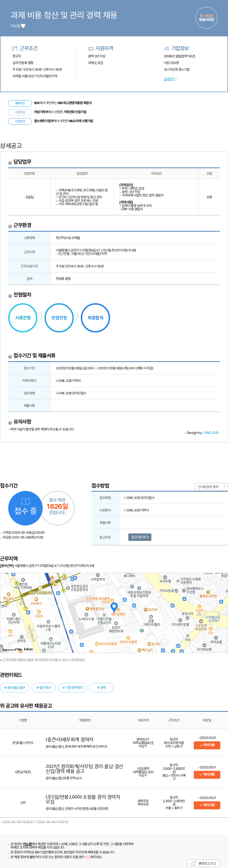Click the 서류전형 step circle
The height and width of the screenshot is (868, 228).
23,318
